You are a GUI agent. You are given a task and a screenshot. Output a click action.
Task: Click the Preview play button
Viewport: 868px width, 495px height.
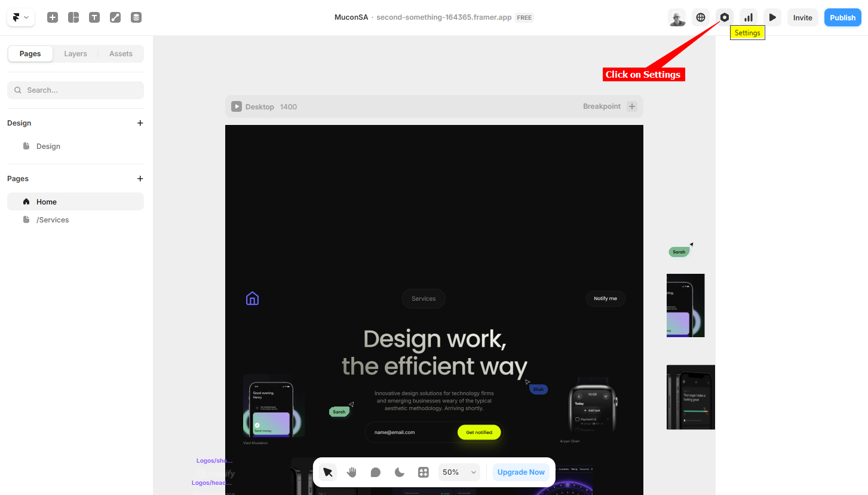772,17
